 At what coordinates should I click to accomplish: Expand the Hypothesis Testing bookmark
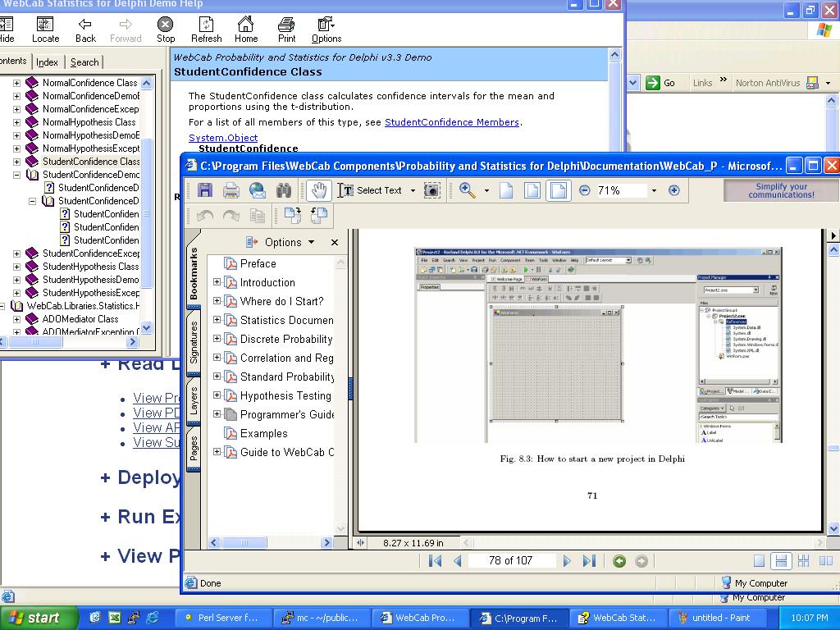pos(217,395)
